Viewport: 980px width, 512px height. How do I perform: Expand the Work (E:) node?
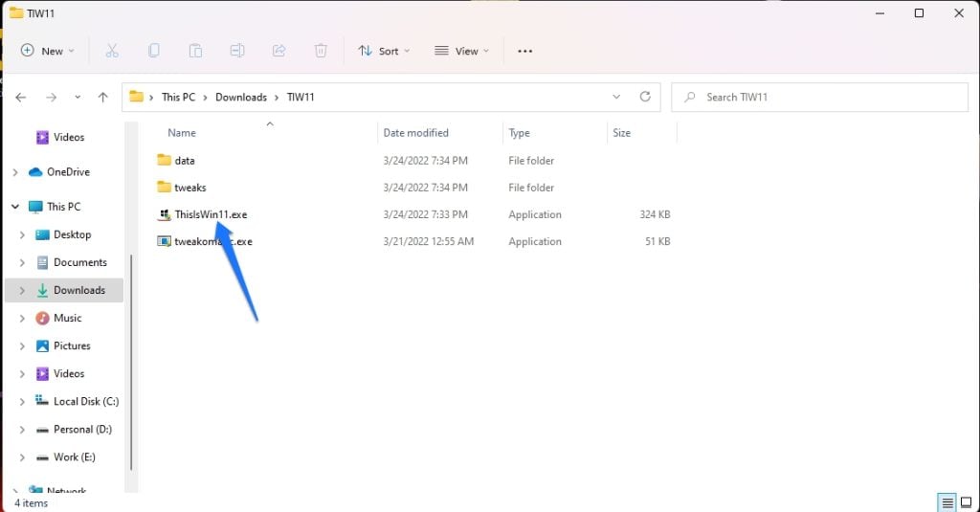[23, 457]
